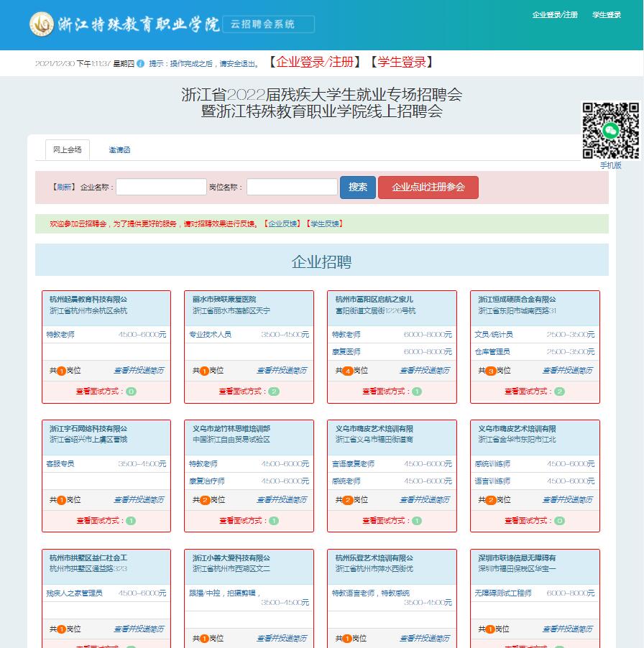The height and width of the screenshot is (648, 644).
Task: Open 企业登录/注册 in the top header
Action: pos(555,15)
